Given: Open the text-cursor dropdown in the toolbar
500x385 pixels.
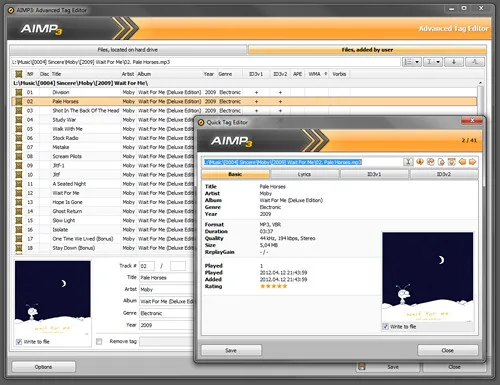Looking at the screenshot, I should click(433, 62).
